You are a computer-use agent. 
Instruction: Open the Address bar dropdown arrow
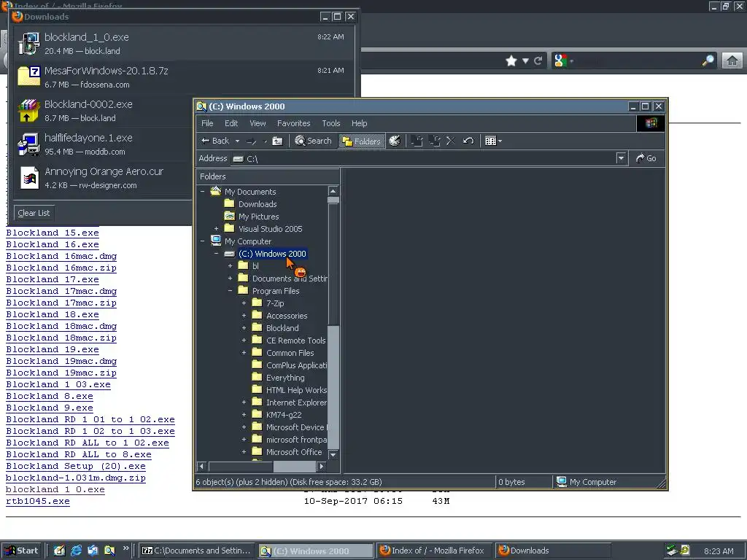point(621,158)
